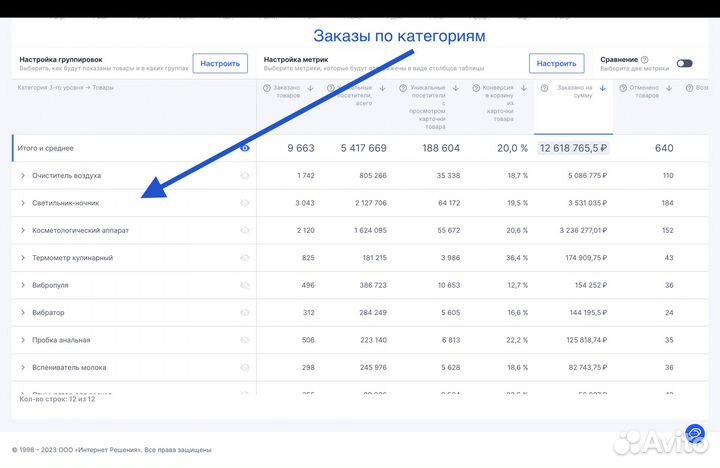The image size is (720, 468).
Task: Sort by Конверсия в корзину arrow
Action: tap(523, 88)
